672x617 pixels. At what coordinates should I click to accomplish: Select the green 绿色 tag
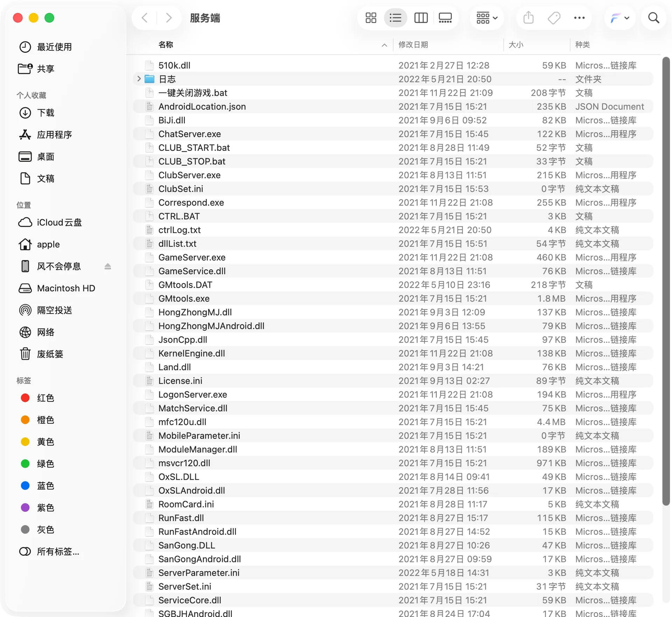[x=38, y=464]
